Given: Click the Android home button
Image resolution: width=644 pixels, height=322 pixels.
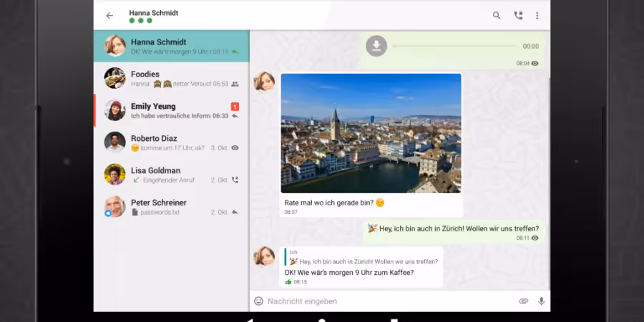Looking at the screenshot, I should (x=322, y=320).
